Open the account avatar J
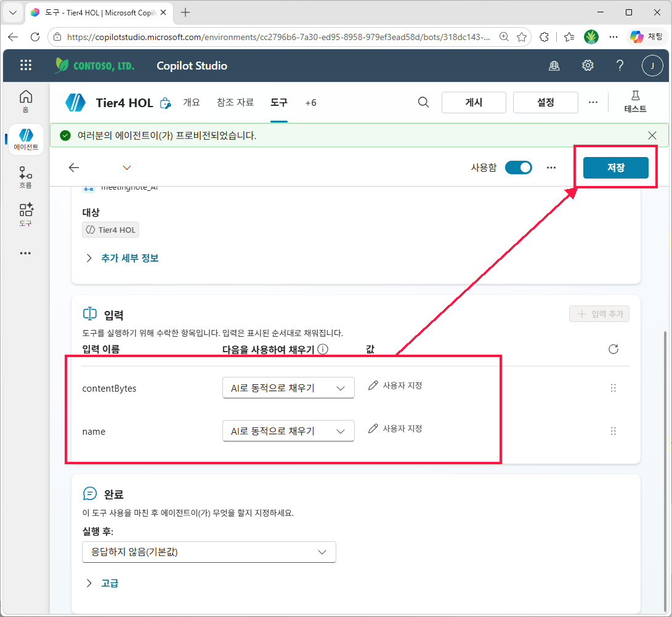Screen dimensions: 672x617 tap(652, 65)
